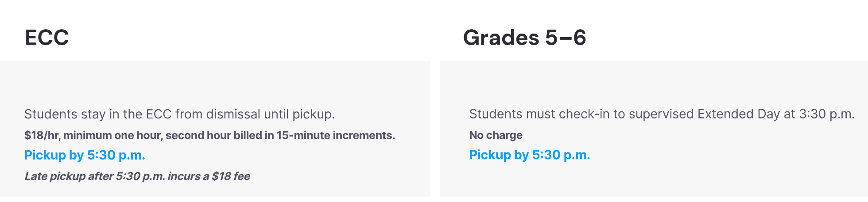Click the "3:30 p.m." check-in time
868x202 pixels.
click(x=826, y=114)
